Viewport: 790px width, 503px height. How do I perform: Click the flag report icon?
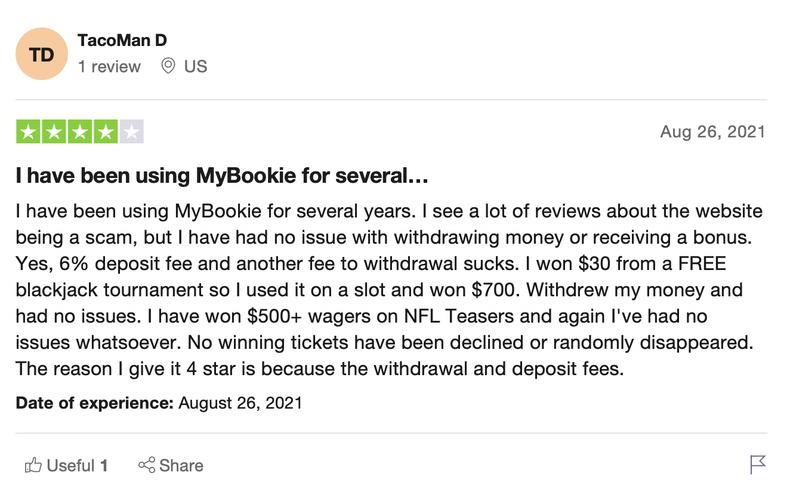point(757,465)
